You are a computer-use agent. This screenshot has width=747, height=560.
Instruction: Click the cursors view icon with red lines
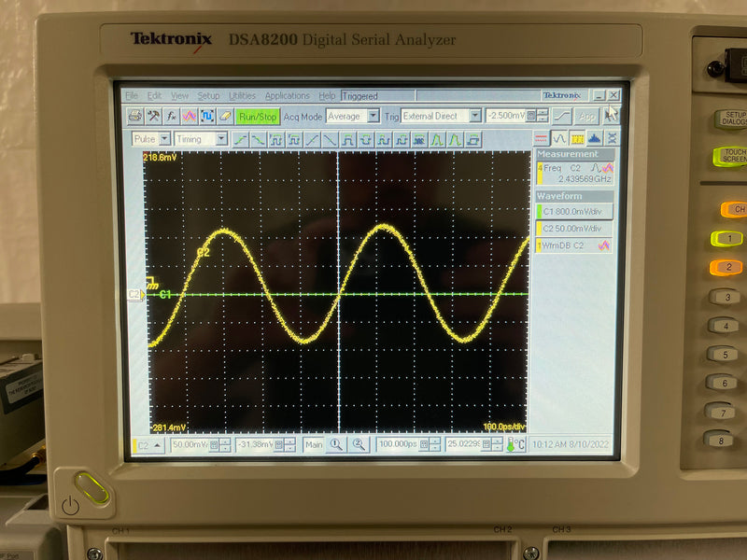541,138
